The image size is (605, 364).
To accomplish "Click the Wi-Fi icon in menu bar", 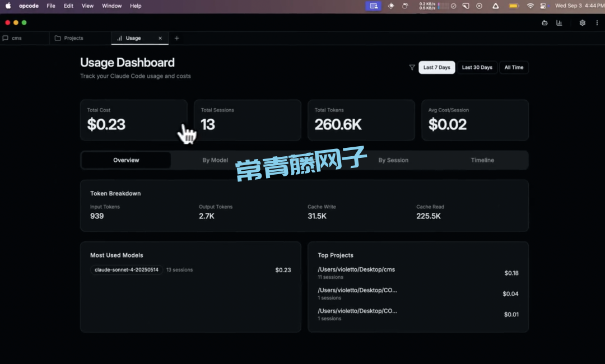I will pyautogui.click(x=530, y=6).
